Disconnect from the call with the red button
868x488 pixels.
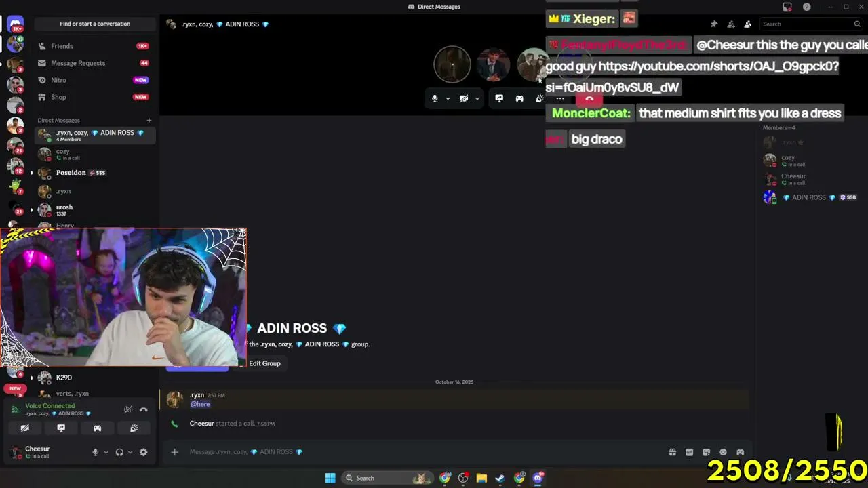point(589,99)
